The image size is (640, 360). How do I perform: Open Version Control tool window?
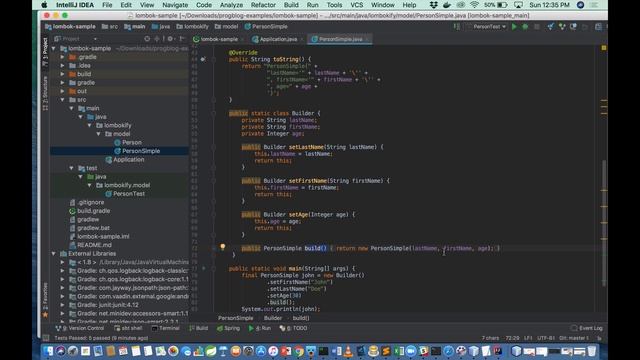coord(80,328)
